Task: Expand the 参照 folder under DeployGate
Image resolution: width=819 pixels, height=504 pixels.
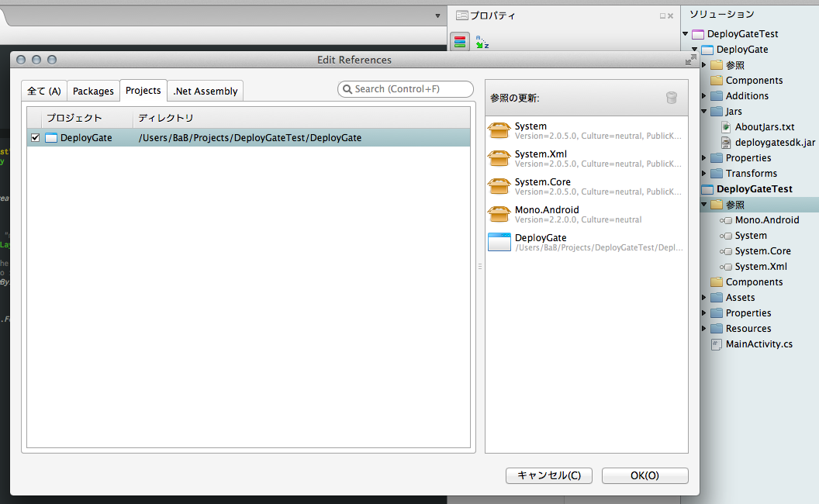Action: point(704,65)
